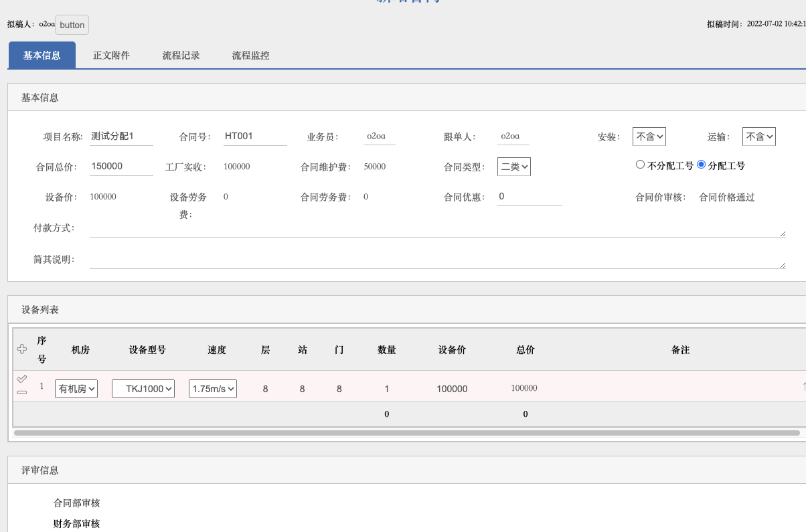Click the 项目名称 input field

tap(121, 137)
